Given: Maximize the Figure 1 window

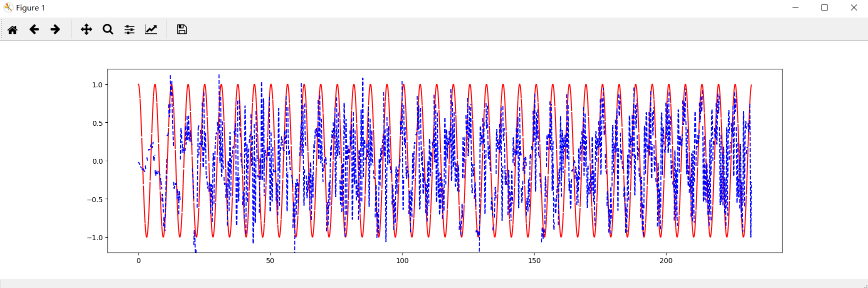Looking at the screenshot, I should [x=824, y=7].
